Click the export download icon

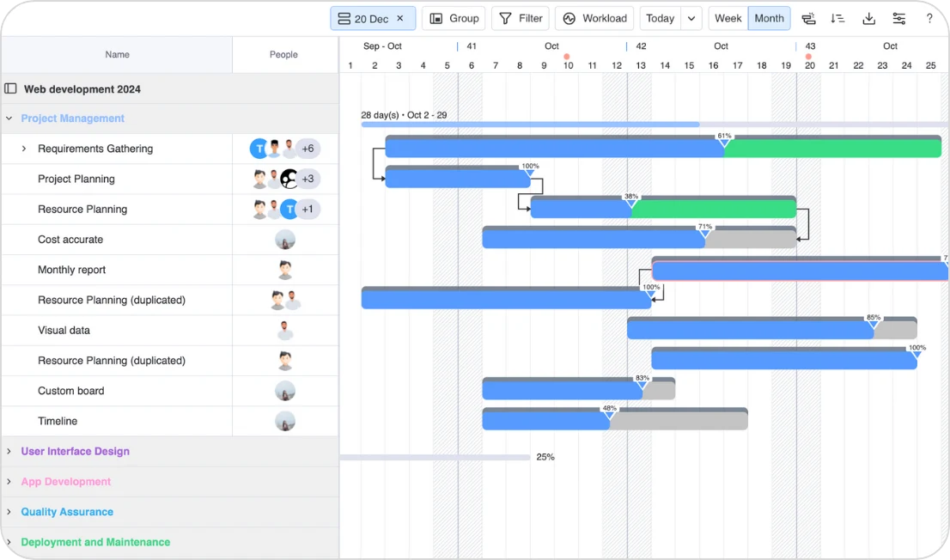(x=868, y=17)
